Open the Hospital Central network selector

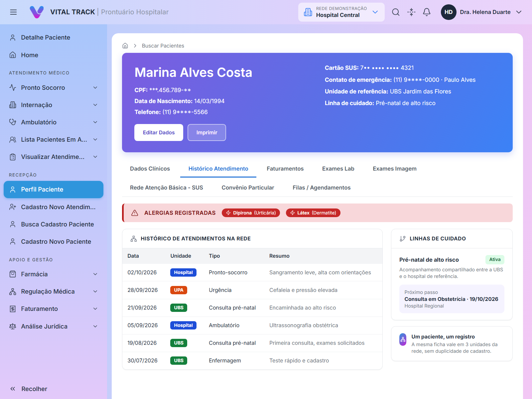tap(341, 12)
